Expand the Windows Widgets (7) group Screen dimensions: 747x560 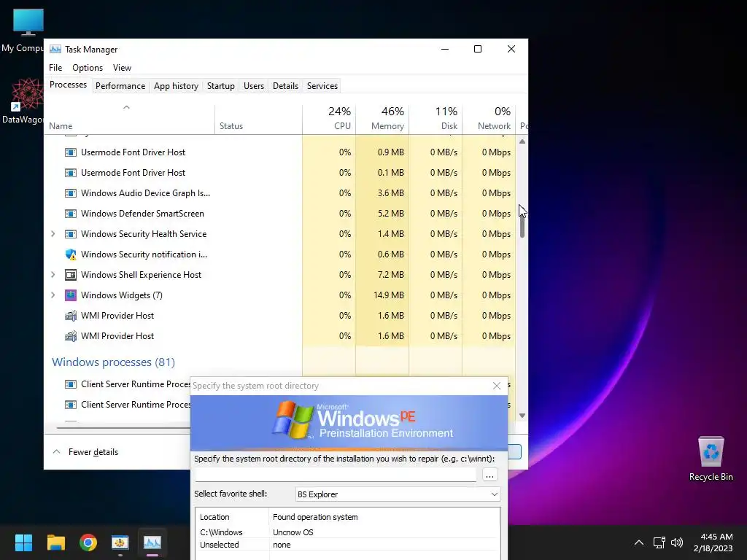click(x=53, y=295)
